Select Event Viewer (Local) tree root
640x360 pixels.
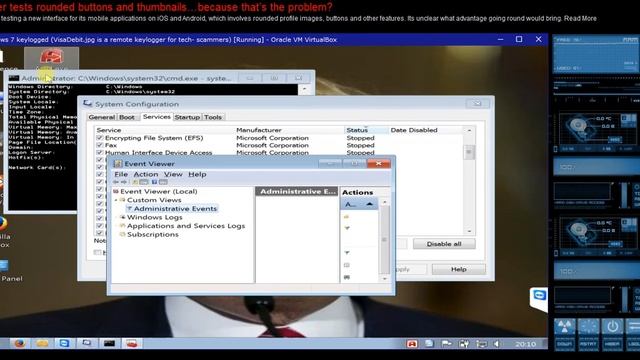(x=158, y=191)
